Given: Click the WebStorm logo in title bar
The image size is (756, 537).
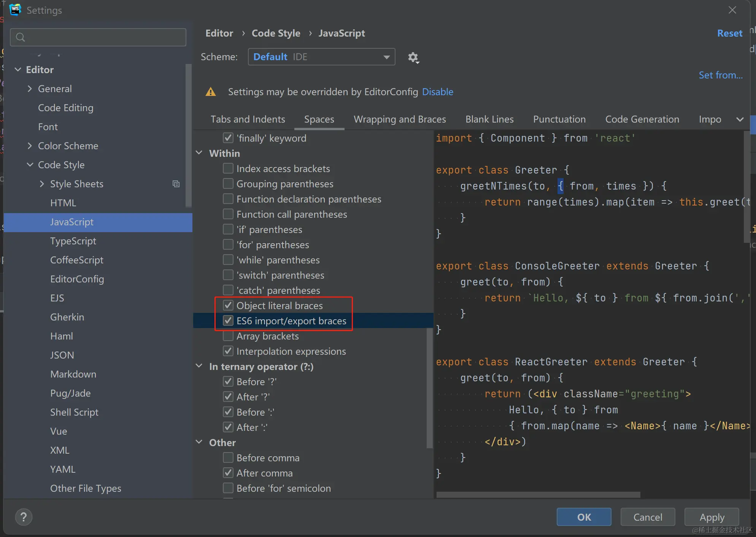Looking at the screenshot, I should point(15,10).
